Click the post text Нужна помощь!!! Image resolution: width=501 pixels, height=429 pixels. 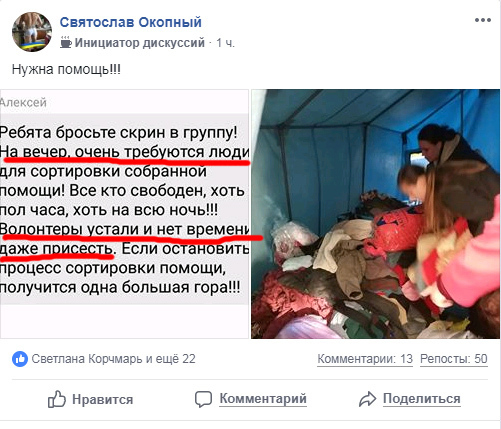tap(66, 70)
